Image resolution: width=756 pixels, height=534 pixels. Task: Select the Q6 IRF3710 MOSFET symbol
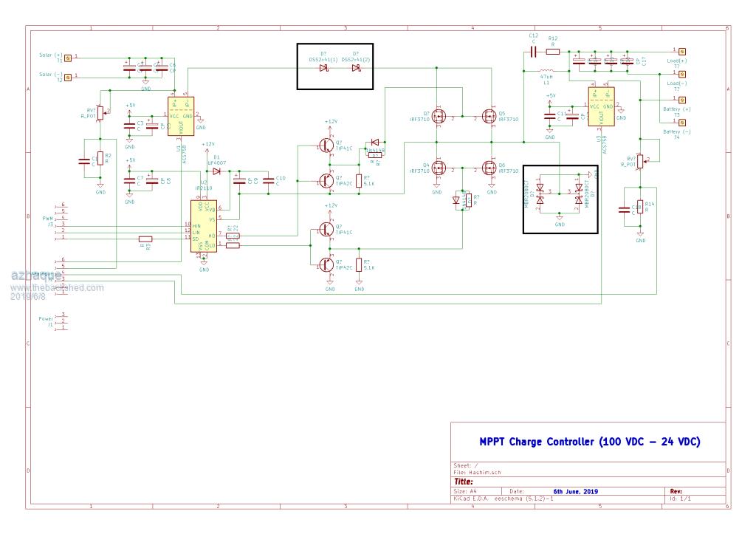click(488, 168)
